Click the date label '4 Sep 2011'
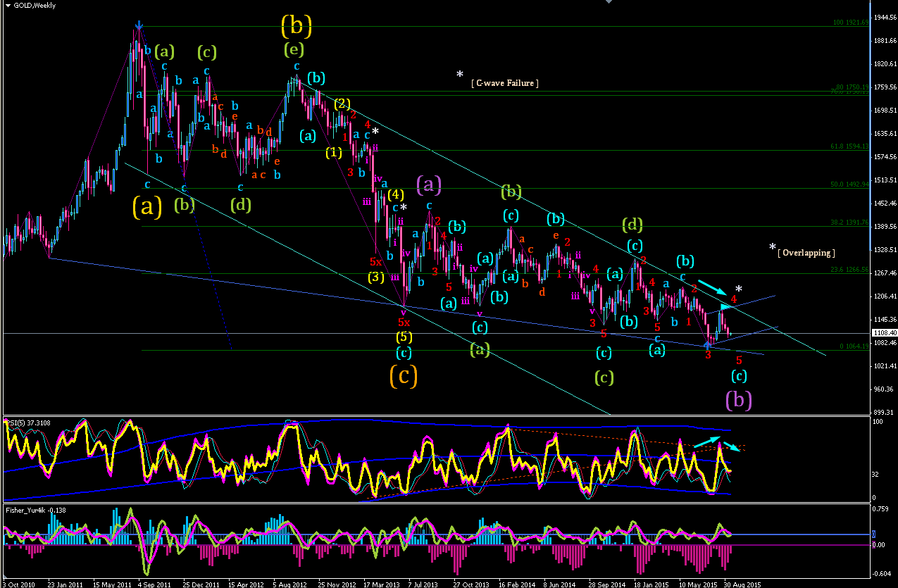 (x=154, y=584)
